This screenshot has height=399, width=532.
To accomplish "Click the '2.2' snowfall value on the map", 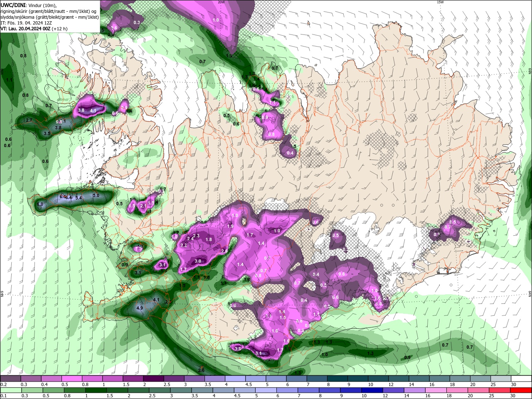I will click(x=184, y=245).
